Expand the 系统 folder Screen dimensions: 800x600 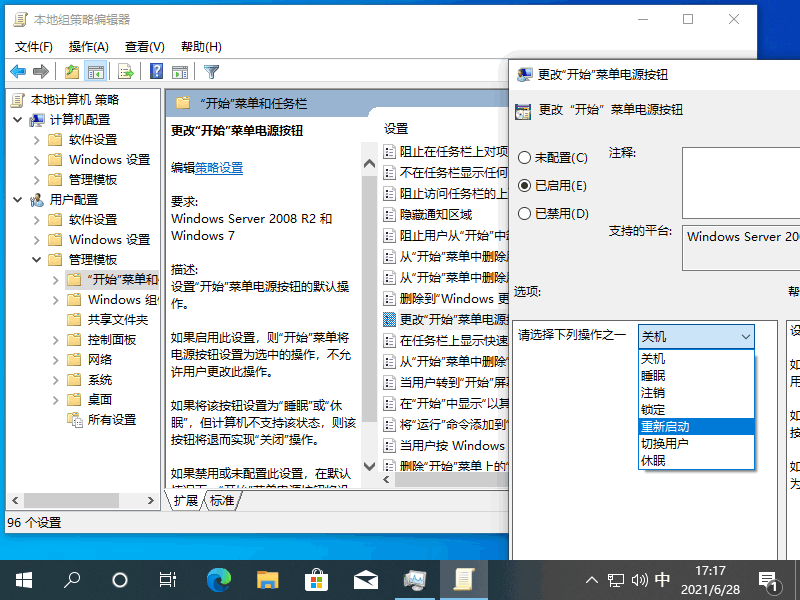[56, 380]
